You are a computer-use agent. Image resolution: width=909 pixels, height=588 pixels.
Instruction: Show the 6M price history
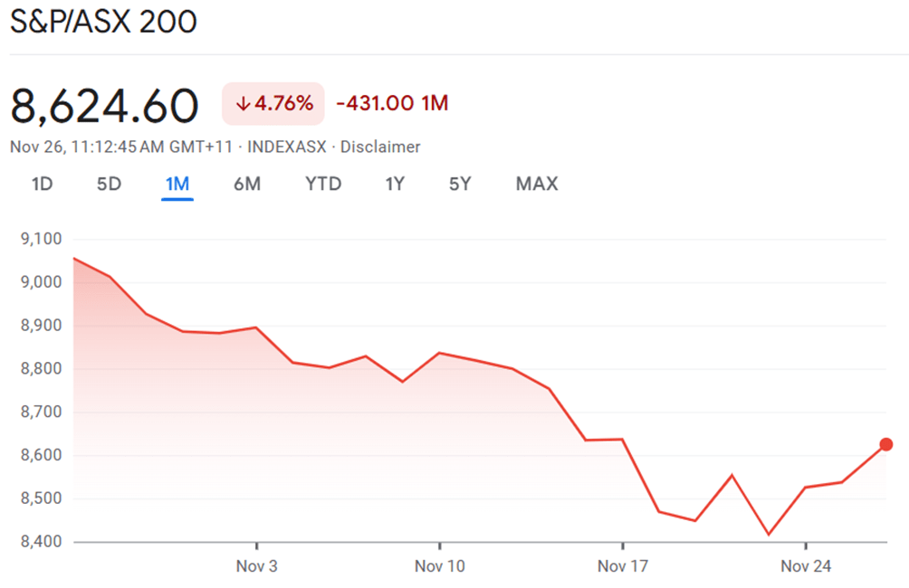pos(246,185)
